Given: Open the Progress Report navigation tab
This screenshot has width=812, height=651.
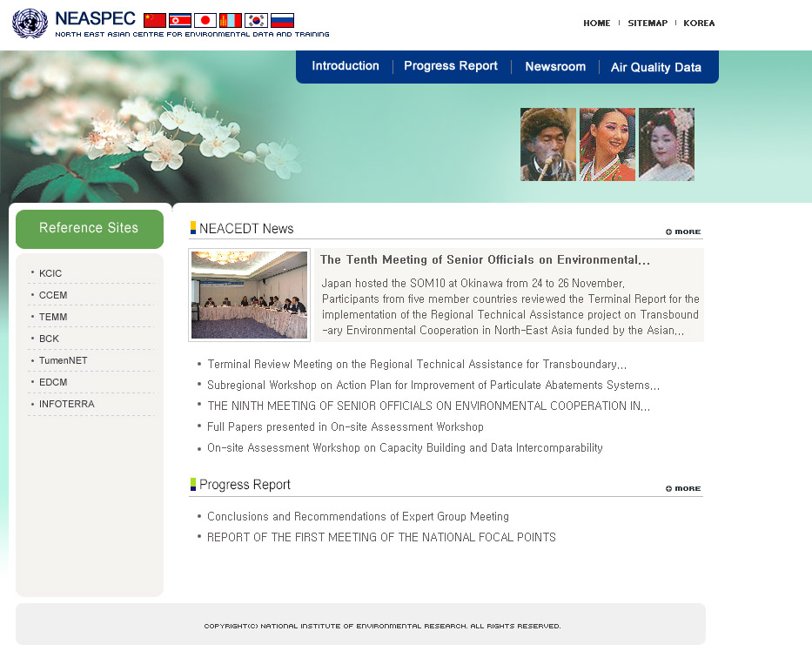Looking at the screenshot, I should tap(451, 64).
